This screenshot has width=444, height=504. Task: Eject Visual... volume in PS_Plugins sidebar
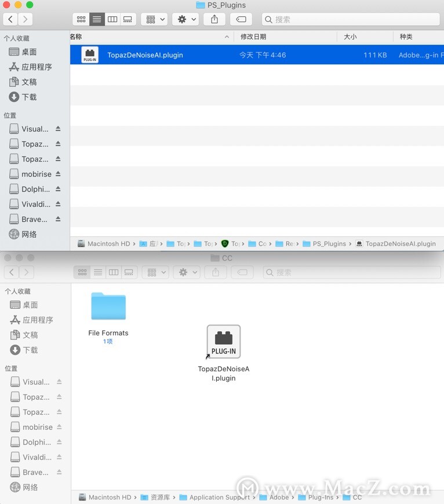[58, 129]
